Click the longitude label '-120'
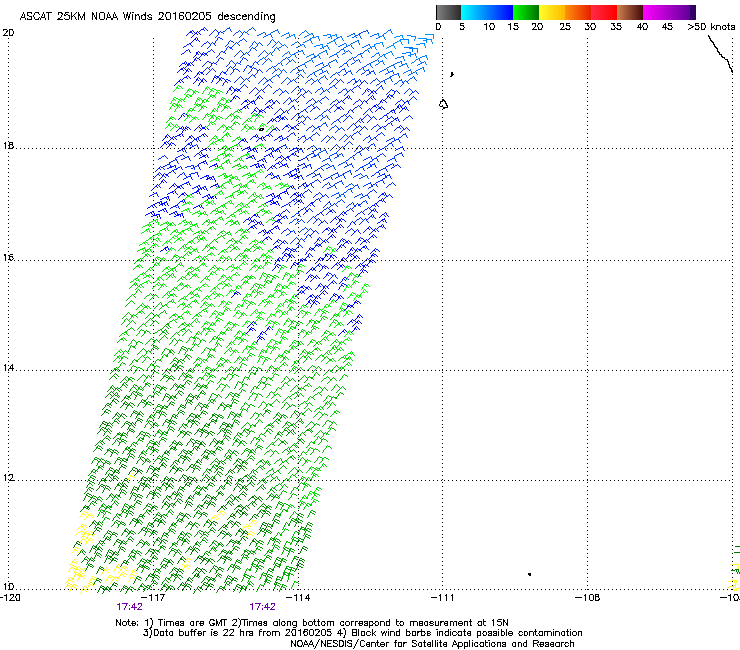 [x=10, y=598]
